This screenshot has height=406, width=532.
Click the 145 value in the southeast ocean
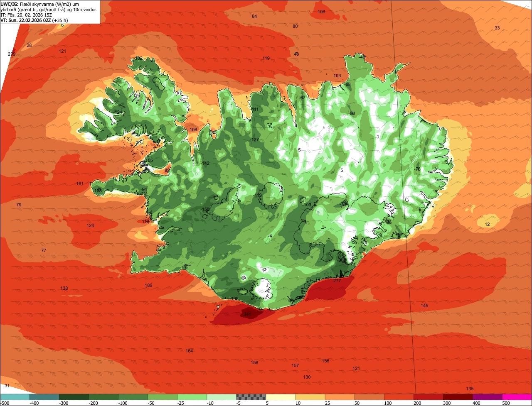point(424,306)
